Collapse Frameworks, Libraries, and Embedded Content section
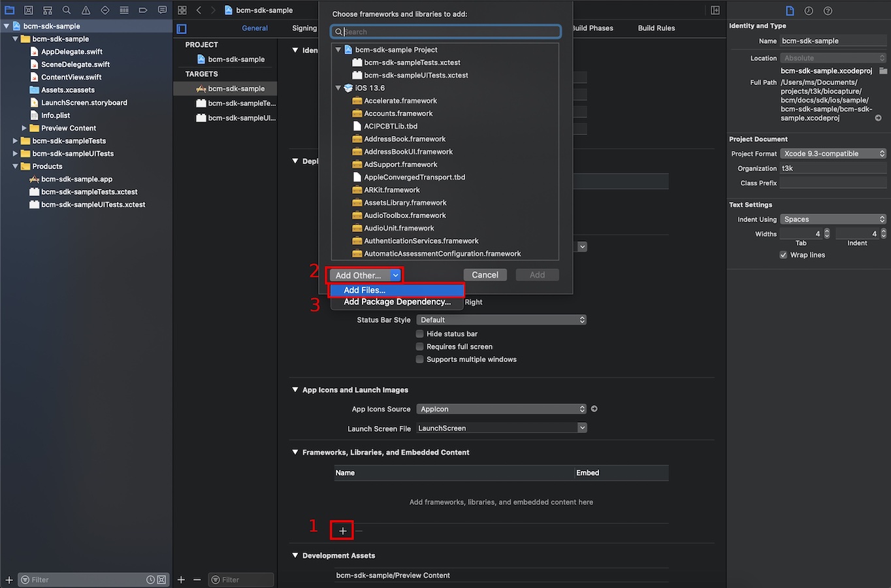Viewport: 891px width, 588px height. [295, 452]
